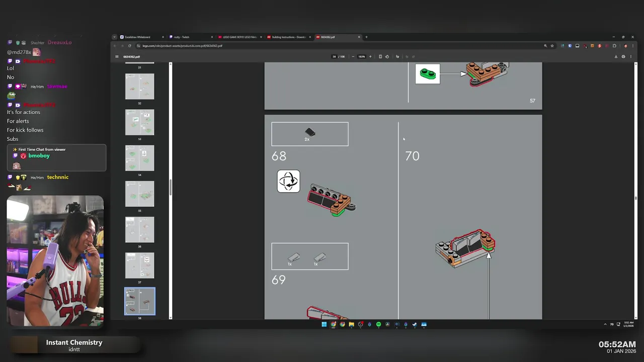Click DreauxLo username in chat
Screen dimensions: 644x362
(x=59, y=43)
